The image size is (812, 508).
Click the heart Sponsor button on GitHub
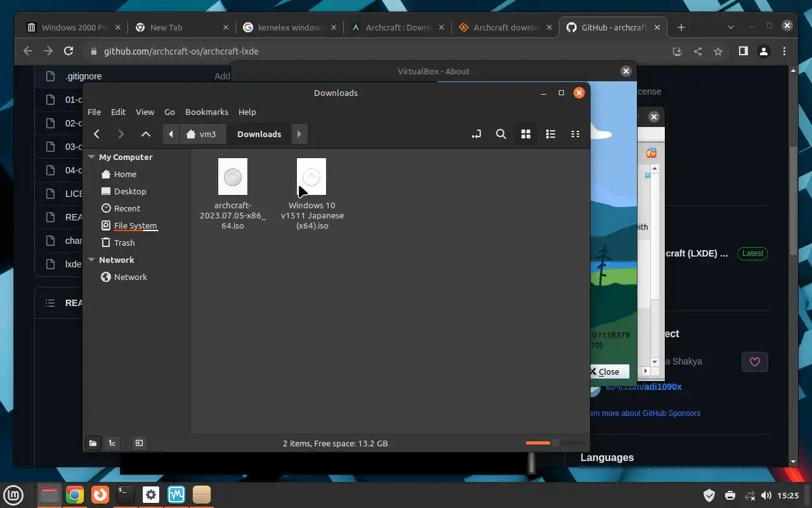pos(755,362)
